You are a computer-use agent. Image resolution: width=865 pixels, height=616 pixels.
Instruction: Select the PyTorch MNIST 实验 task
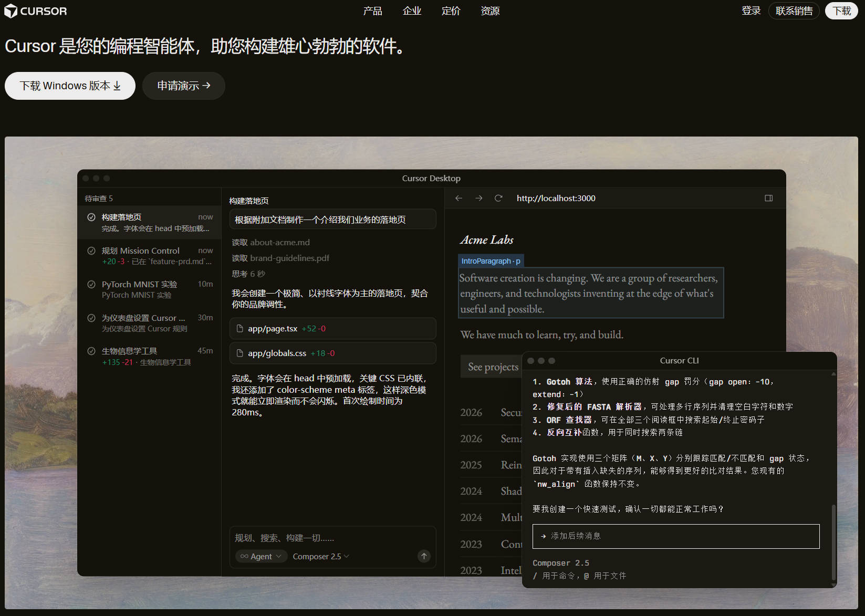(149, 289)
